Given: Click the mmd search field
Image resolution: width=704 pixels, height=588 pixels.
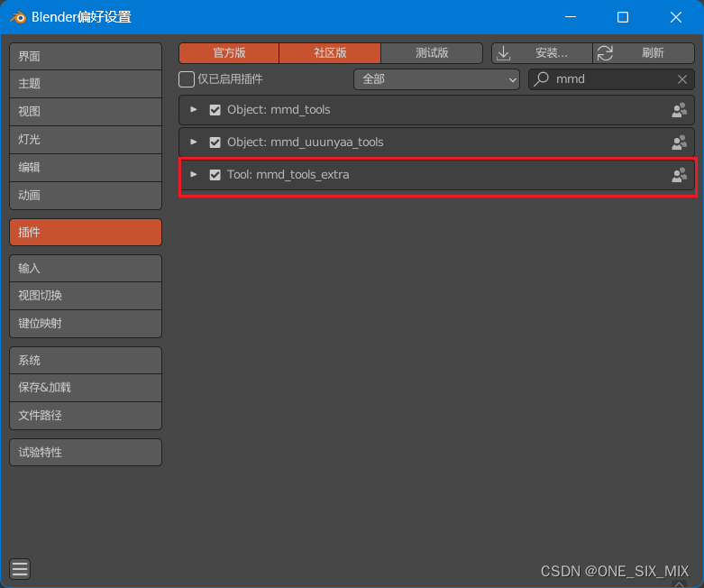Looking at the screenshot, I should tap(611, 79).
